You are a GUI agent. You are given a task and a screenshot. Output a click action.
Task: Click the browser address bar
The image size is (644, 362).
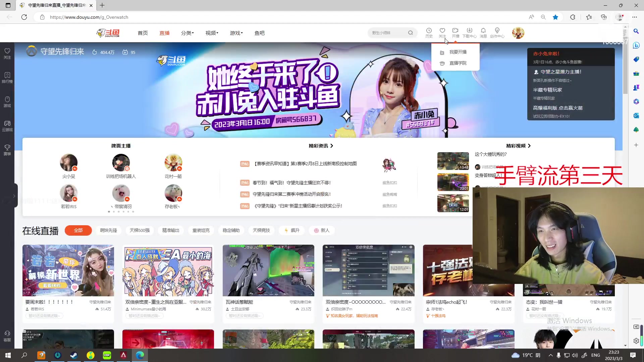[282, 17]
